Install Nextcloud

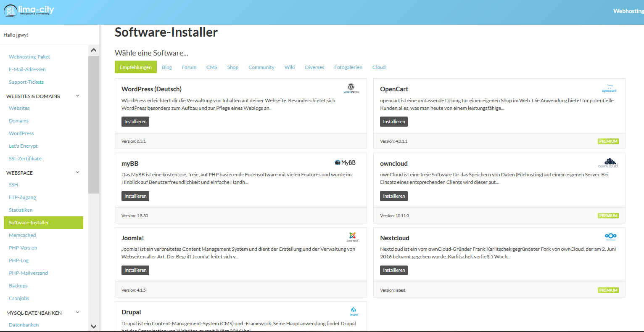point(394,270)
